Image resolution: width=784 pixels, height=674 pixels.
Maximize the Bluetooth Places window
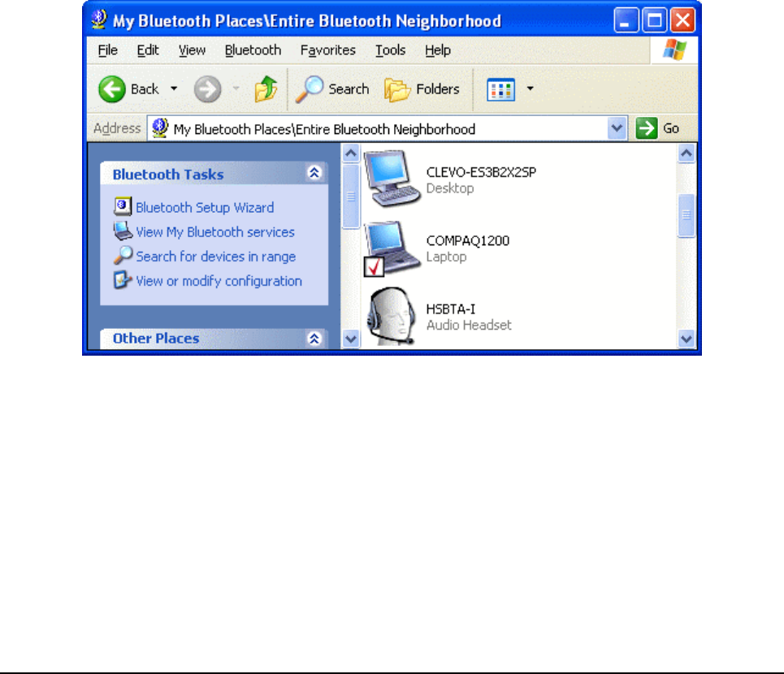click(x=654, y=20)
